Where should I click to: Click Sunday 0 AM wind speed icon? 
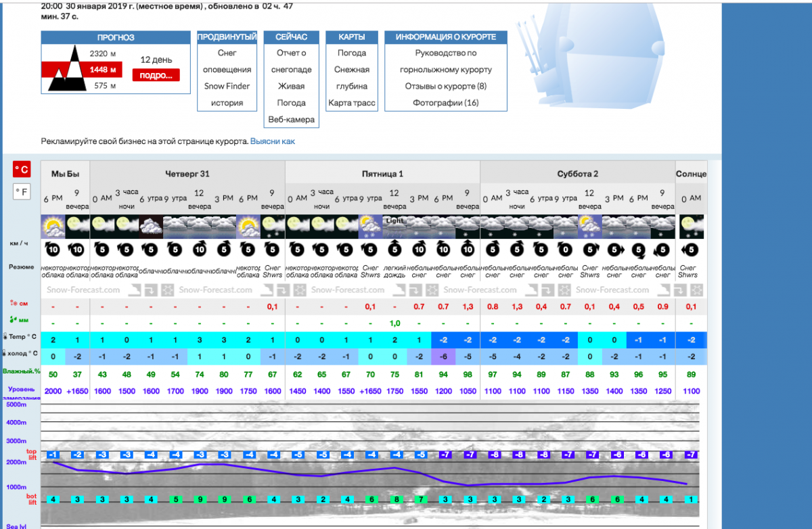[691, 250]
